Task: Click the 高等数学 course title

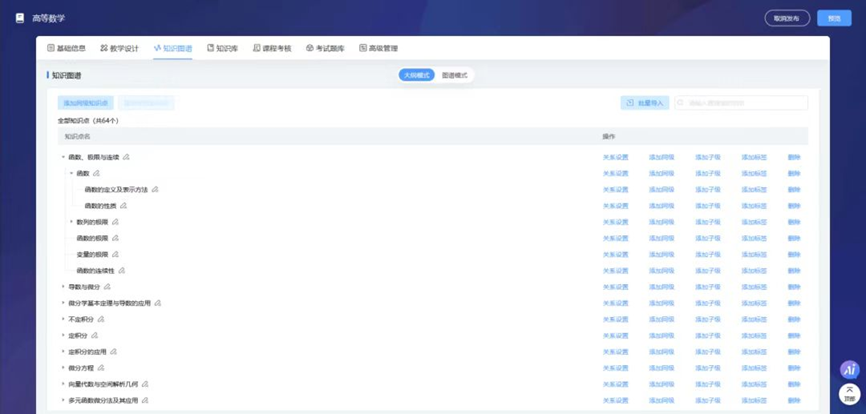Action: coord(49,18)
